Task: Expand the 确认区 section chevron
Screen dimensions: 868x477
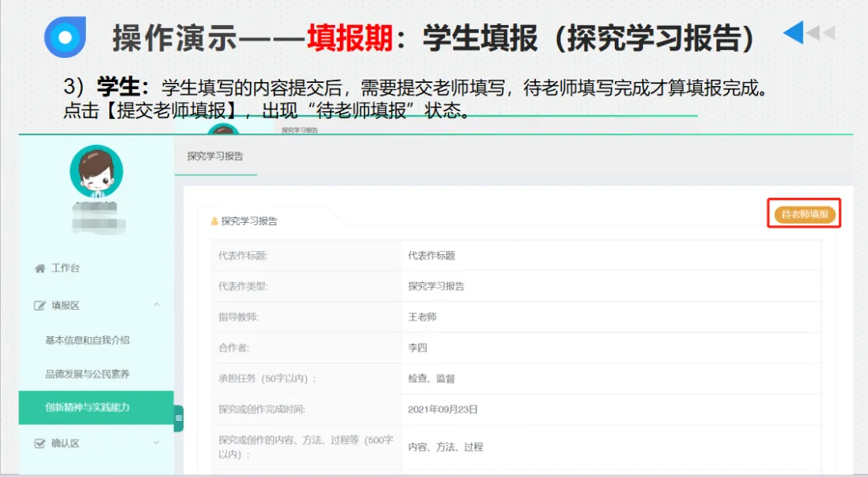Action: pos(155,442)
